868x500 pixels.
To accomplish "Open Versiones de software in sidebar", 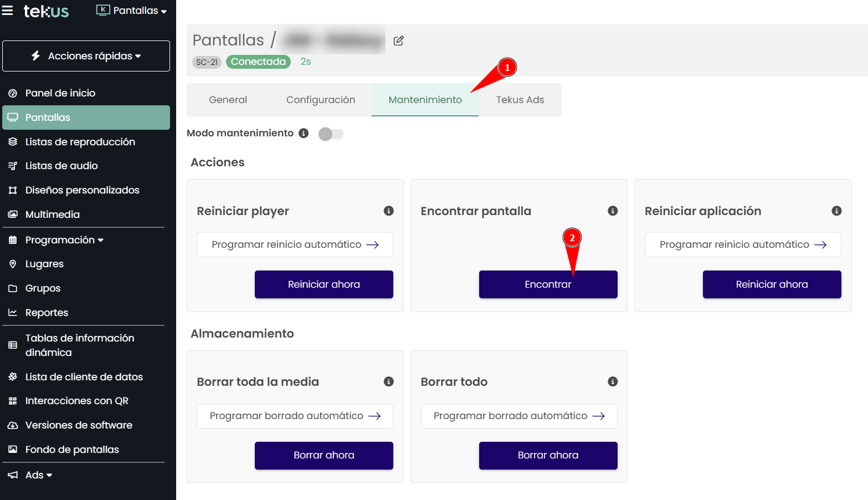I will pyautogui.click(x=79, y=425).
